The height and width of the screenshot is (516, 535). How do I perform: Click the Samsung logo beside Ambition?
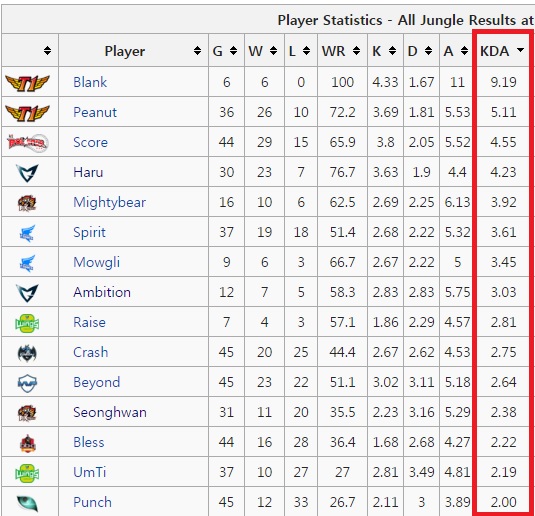coord(27,293)
